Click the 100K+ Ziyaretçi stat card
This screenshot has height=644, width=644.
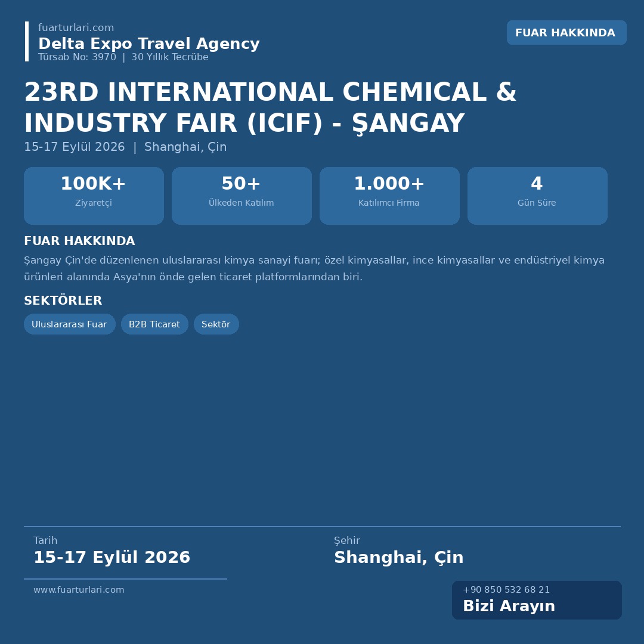click(x=94, y=196)
